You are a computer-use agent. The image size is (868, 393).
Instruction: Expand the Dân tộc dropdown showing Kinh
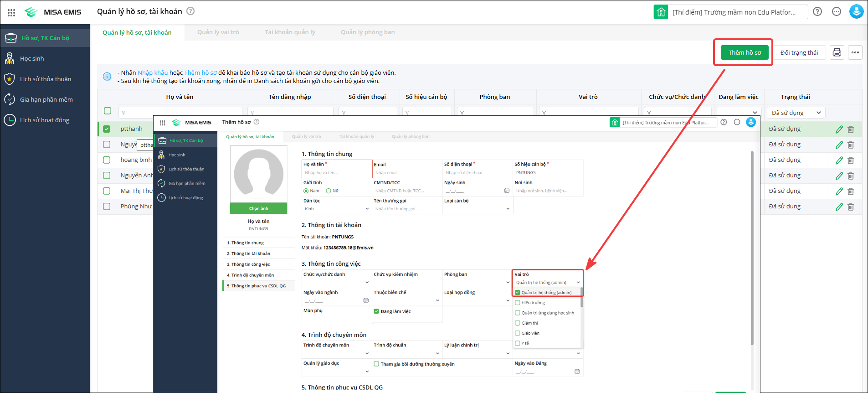pyautogui.click(x=337, y=209)
